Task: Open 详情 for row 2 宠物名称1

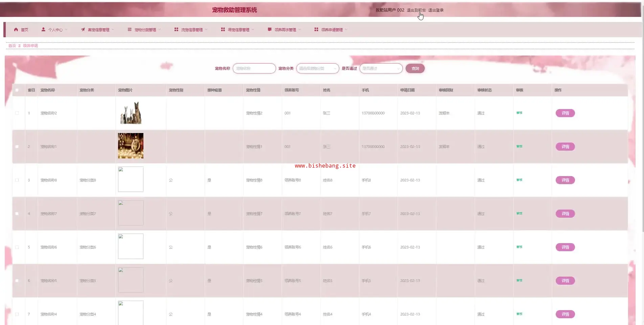Action: (x=565, y=147)
